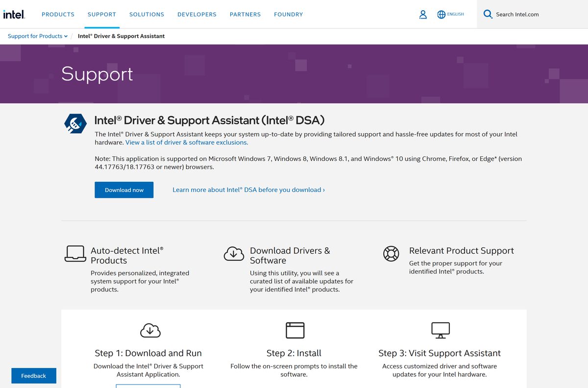Click the Feedback button

pyautogui.click(x=34, y=376)
